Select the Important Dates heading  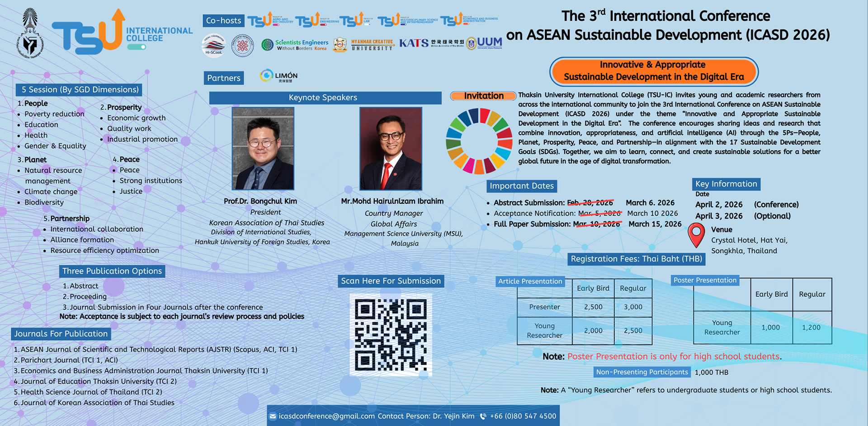[x=521, y=186]
